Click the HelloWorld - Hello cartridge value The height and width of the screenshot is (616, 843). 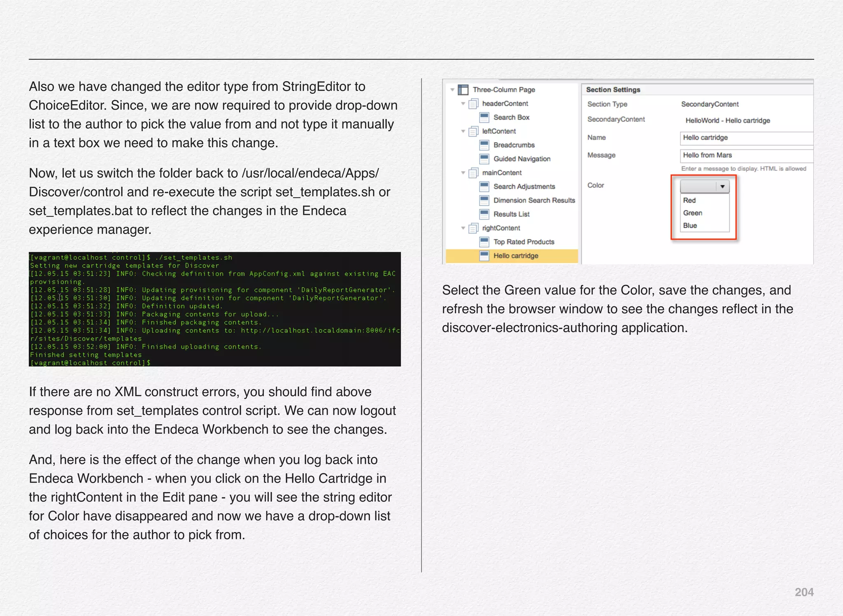pos(728,121)
